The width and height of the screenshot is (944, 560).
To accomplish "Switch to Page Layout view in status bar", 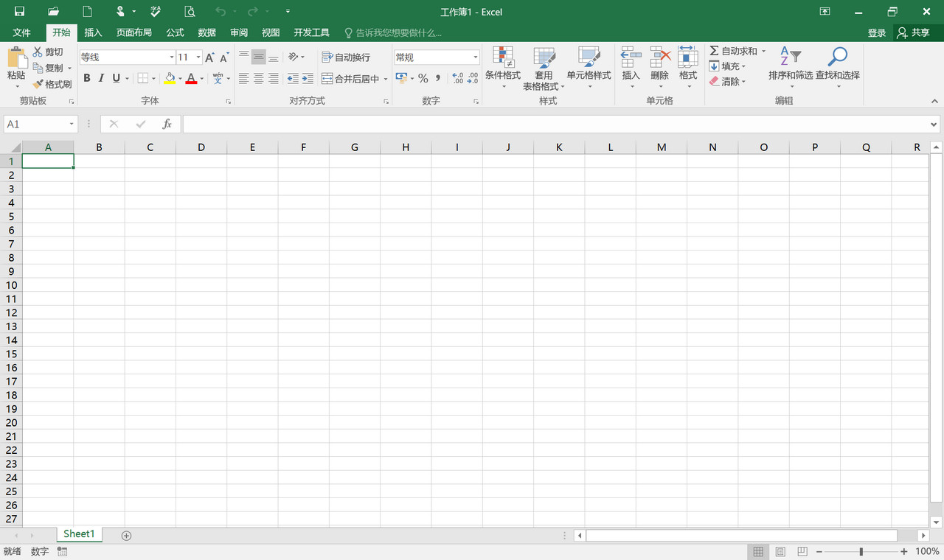I will click(780, 551).
